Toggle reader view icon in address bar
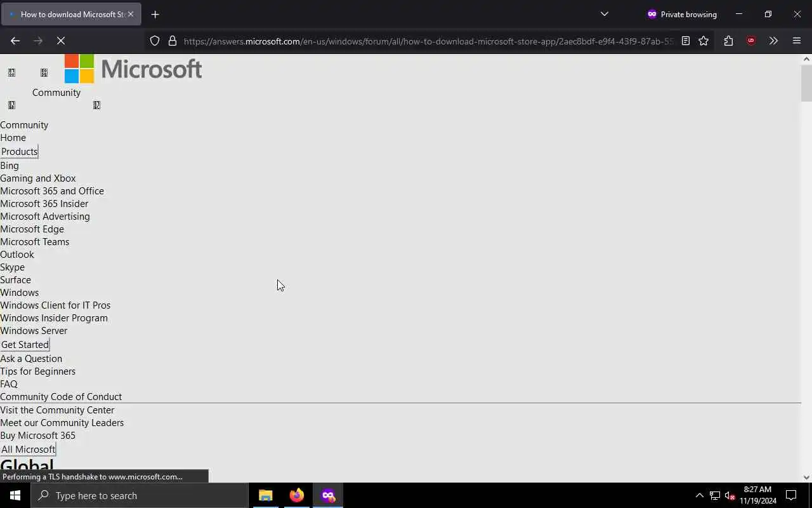The image size is (812, 508). (686, 41)
